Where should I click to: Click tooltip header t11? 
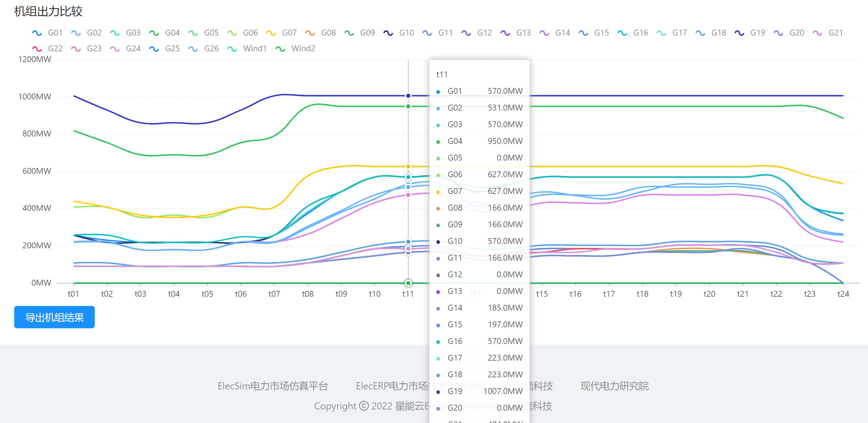(442, 74)
